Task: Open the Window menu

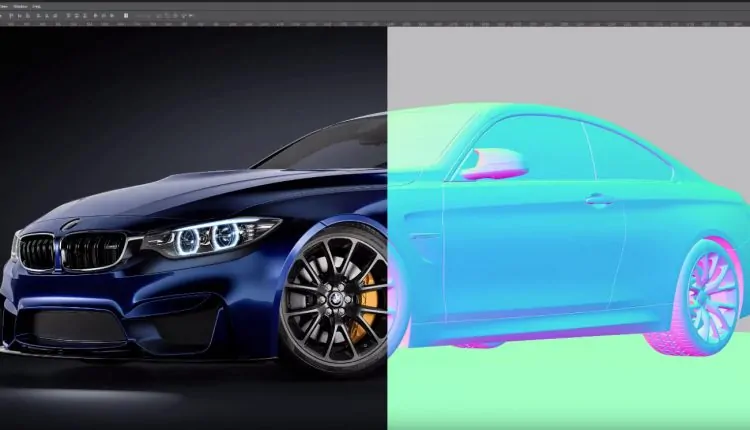Action: click(x=21, y=5)
